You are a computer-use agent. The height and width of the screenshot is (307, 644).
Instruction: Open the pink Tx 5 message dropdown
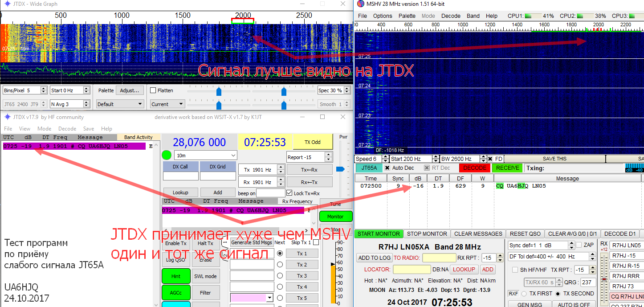(x=252, y=298)
